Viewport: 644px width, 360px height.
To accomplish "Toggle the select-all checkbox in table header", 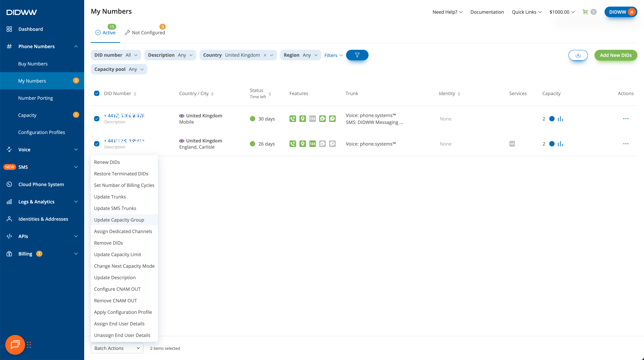I will click(97, 93).
